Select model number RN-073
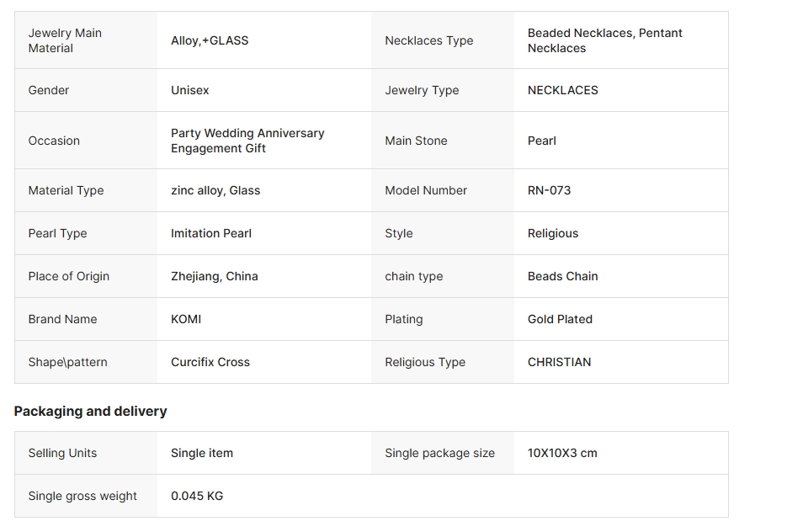787x532 pixels. click(x=549, y=190)
